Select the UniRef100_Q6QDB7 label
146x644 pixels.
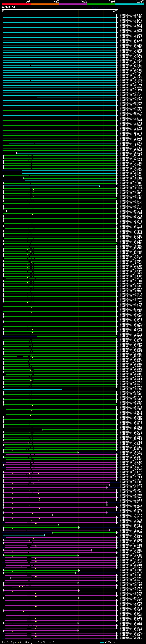click(131, 170)
